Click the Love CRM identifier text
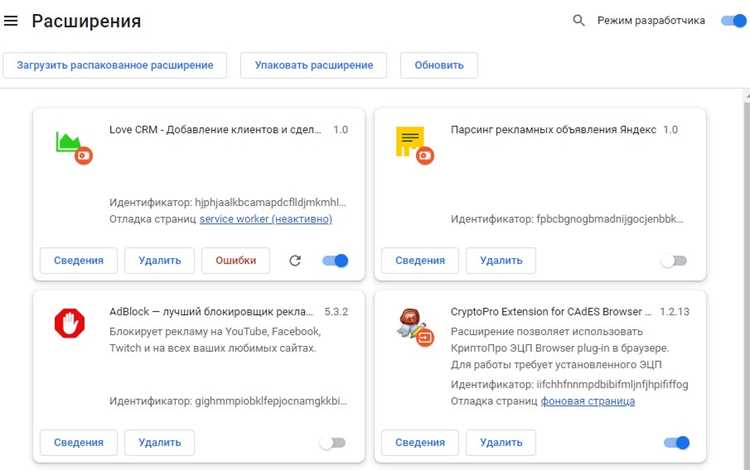The height and width of the screenshot is (470, 750). (x=228, y=202)
